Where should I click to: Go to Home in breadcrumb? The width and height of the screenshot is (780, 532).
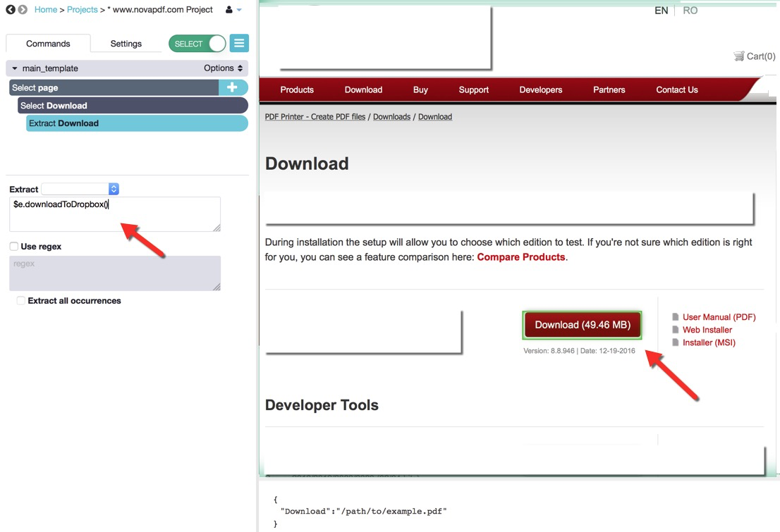pyautogui.click(x=46, y=9)
